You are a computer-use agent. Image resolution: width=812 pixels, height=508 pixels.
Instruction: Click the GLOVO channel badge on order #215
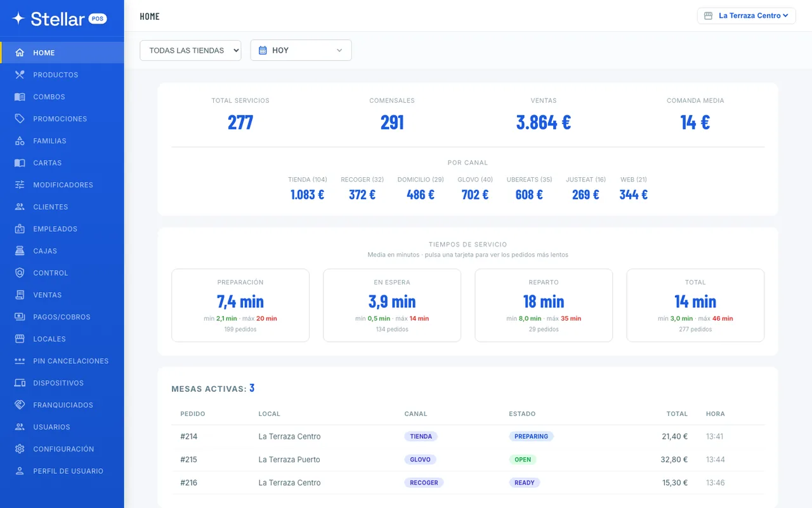pyautogui.click(x=420, y=460)
